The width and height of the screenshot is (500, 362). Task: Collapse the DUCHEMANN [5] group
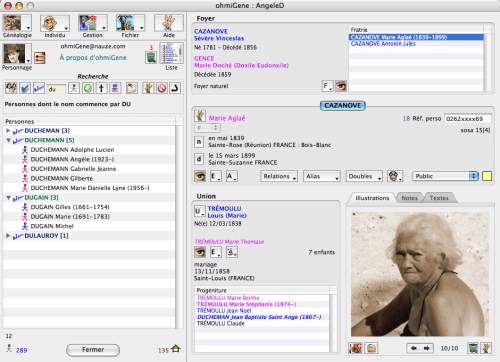[8, 140]
